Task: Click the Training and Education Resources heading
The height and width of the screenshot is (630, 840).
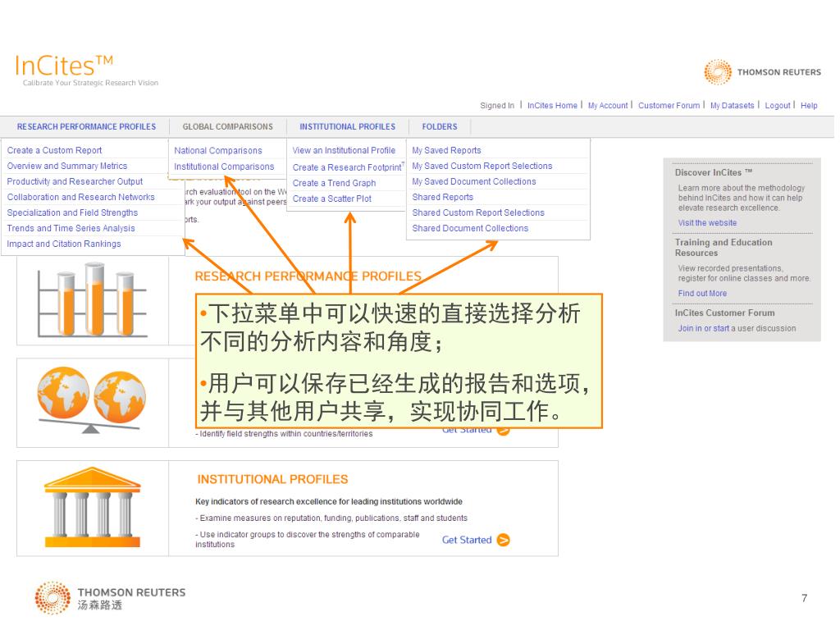Action: (x=724, y=248)
